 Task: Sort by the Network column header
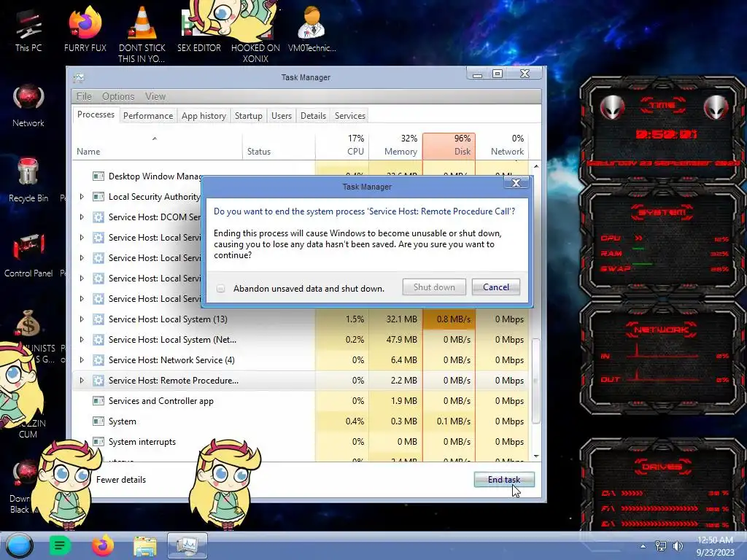click(502, 146)
